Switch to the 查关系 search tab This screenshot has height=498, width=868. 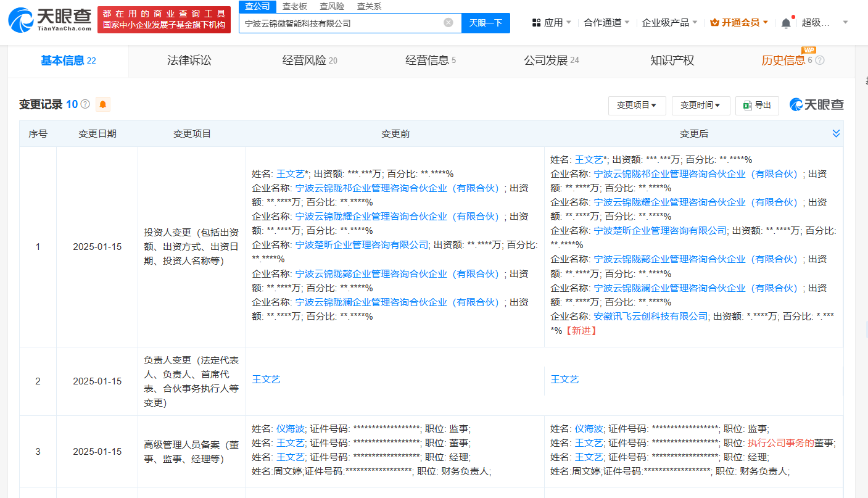(x=369, y=6)
